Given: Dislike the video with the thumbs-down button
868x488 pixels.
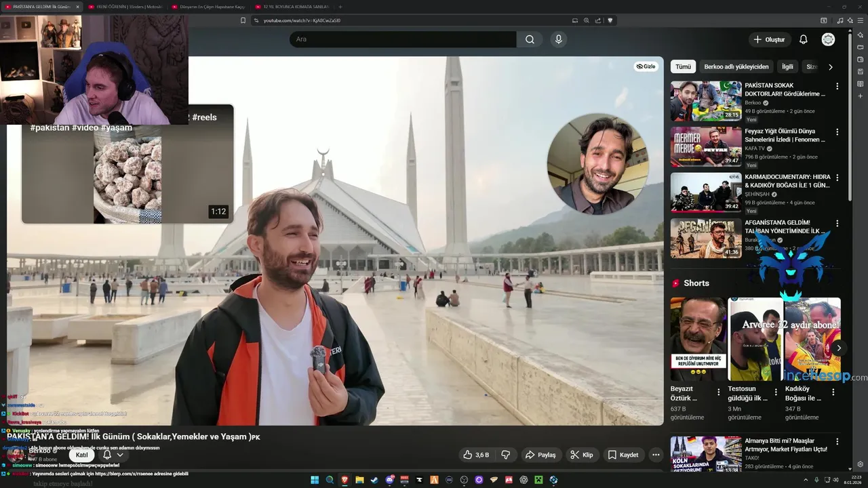Looking at the screenshot, I should 505,455.
